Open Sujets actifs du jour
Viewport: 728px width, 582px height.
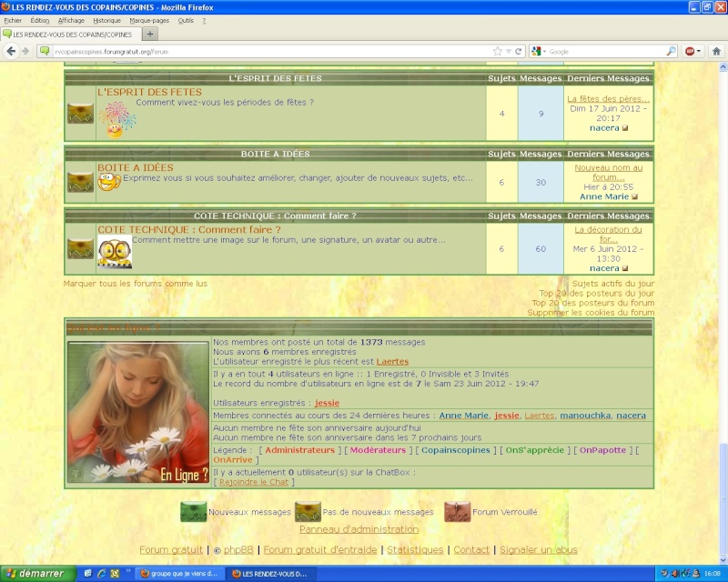point(612,284)
